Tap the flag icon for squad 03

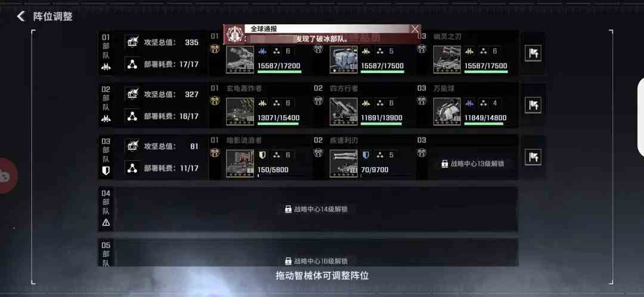pyautogui.click(x=532, y=157)
